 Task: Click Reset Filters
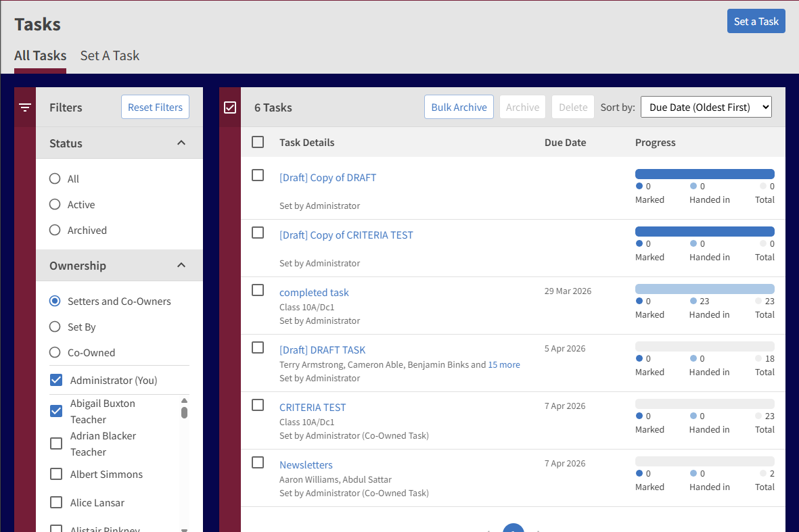click(x=155, y=107)
